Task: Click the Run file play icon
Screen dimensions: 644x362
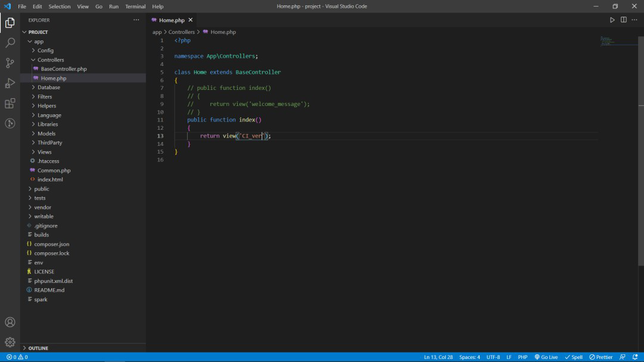Action: pyautogui.click(x=612, y=20)
